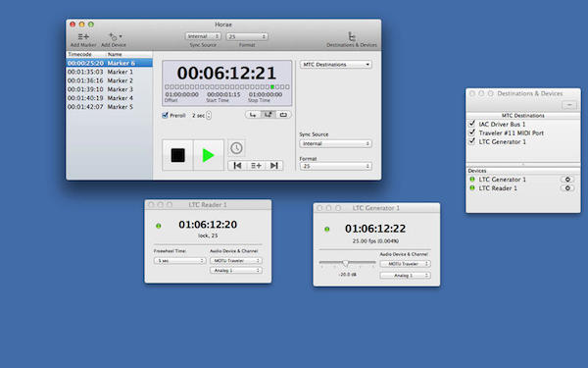Screen dimensions: 588x368
Task: Minimize the Horae window with the yellow button
Action: 81,25
